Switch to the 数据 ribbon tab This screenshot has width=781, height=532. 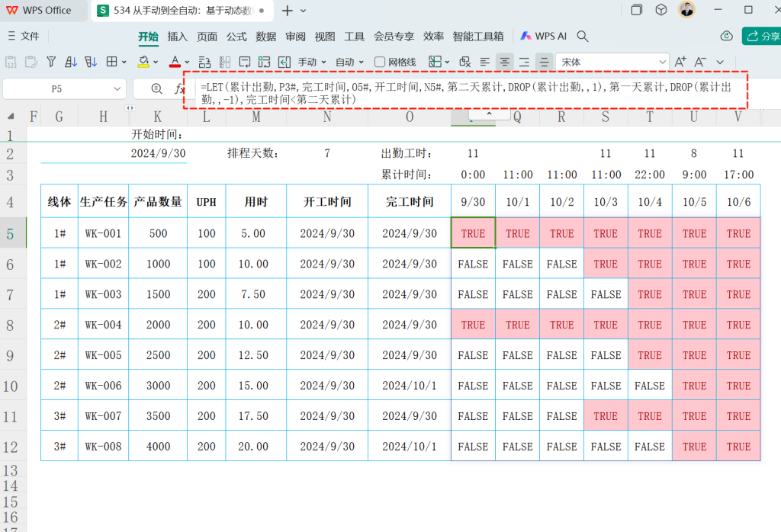[x=266, y=37]
